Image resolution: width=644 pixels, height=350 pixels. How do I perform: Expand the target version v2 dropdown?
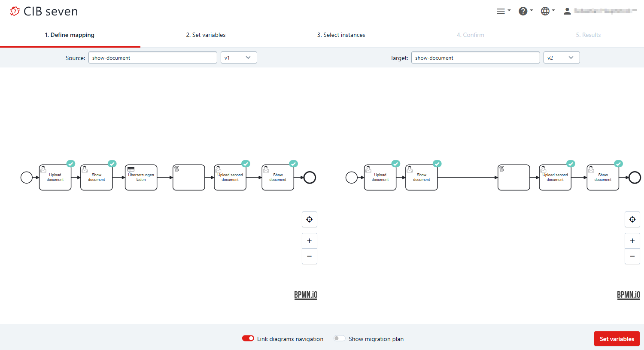[562, 57]
